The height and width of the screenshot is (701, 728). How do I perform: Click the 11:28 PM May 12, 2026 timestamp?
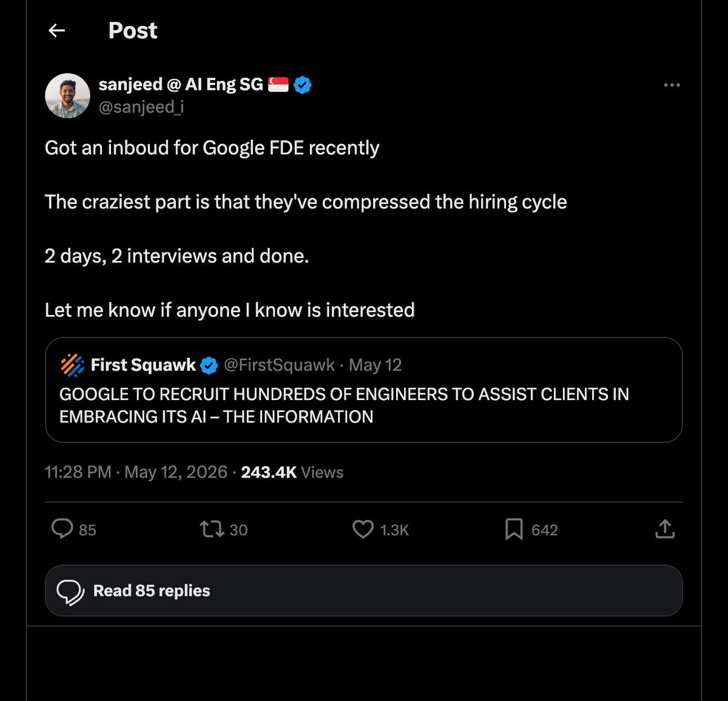(x=136, y=472)
